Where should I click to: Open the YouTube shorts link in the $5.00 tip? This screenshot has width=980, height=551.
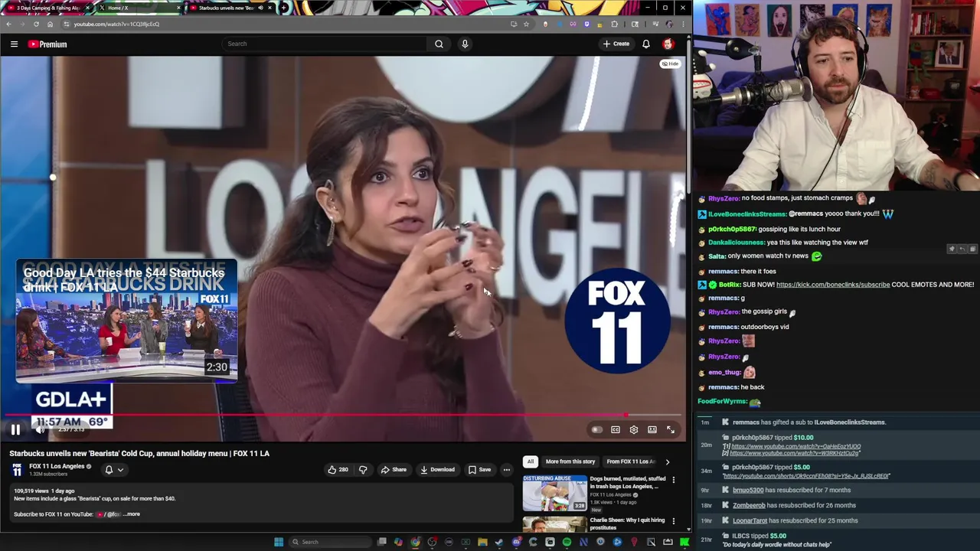(806, 476)
